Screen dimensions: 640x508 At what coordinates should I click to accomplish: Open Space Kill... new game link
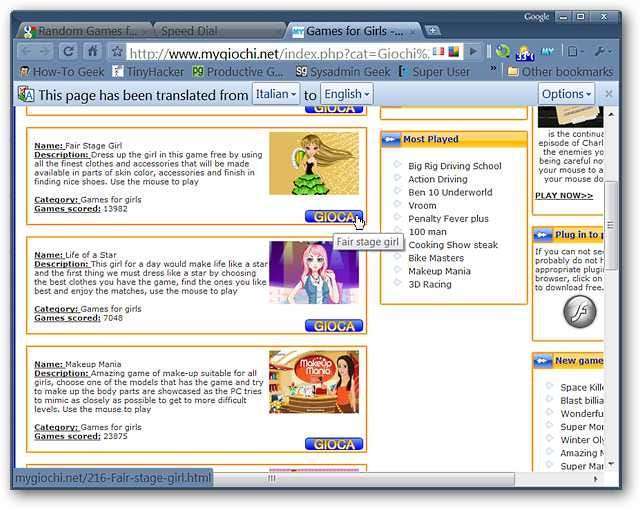(582, 387)
